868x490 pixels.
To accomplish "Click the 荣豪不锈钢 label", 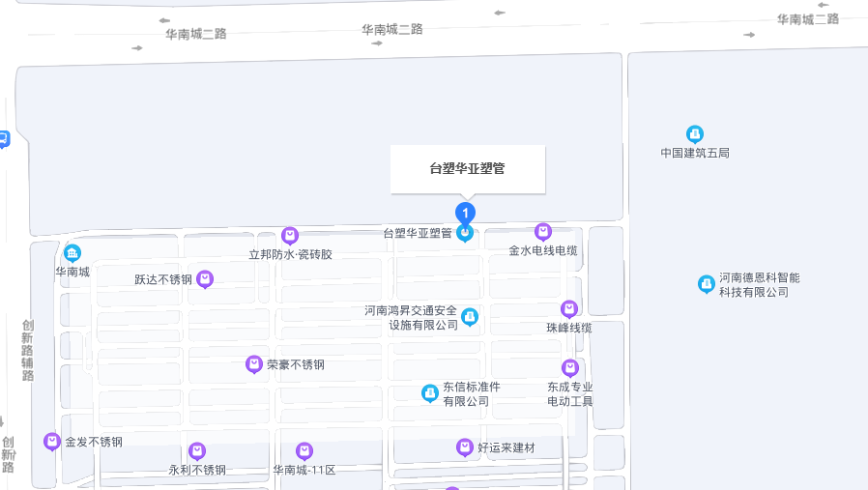I will coord(296,364).
